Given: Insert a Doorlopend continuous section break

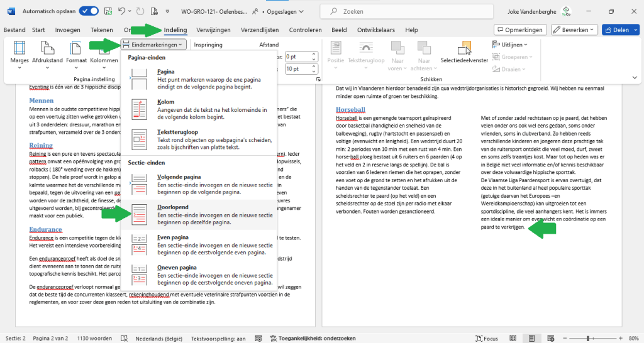Looking at the screenshot, I should (199, 215).
